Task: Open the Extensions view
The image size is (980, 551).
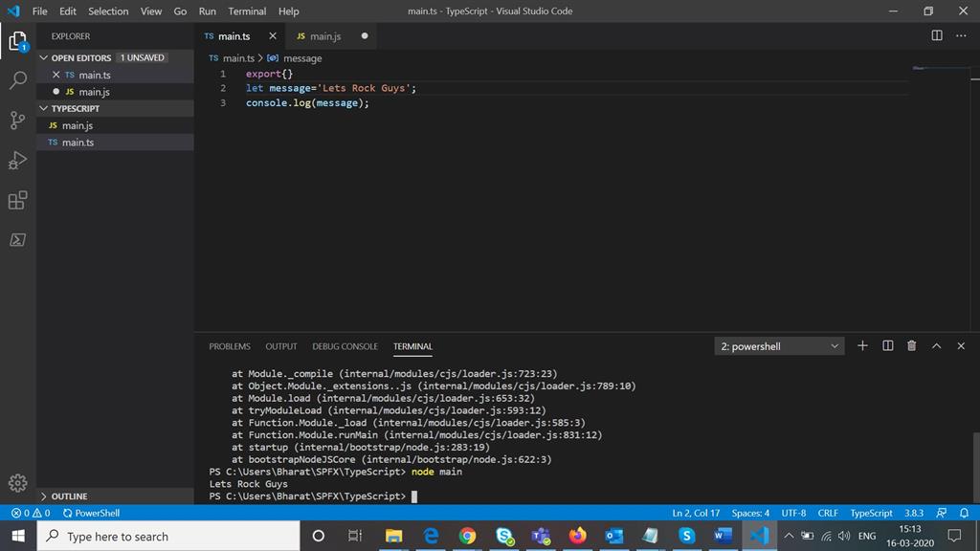Action: tap(17, 200)
